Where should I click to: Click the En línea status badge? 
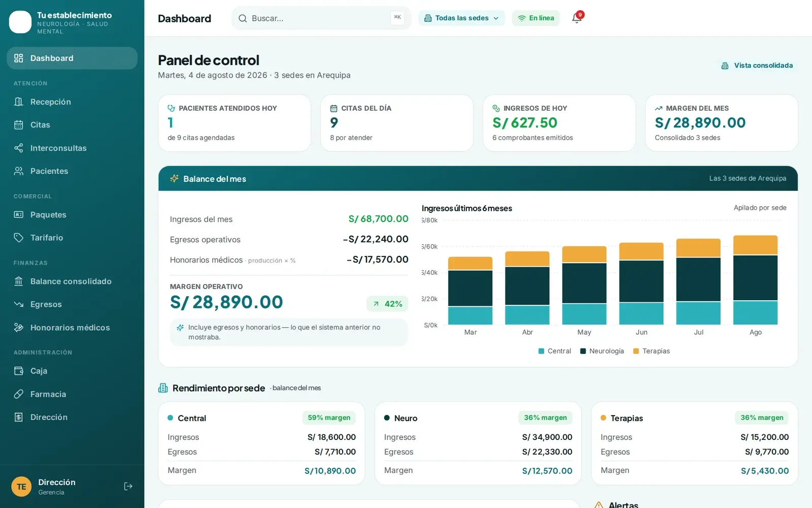point(535,18)
